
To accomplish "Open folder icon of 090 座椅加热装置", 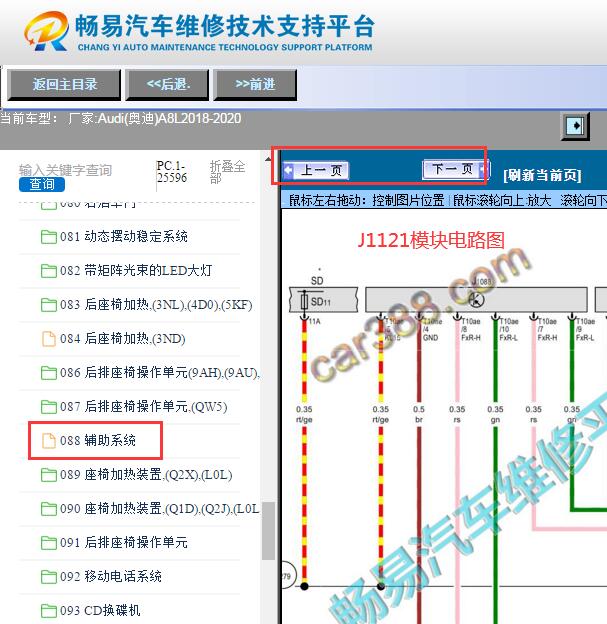I will tap(49, 509).
